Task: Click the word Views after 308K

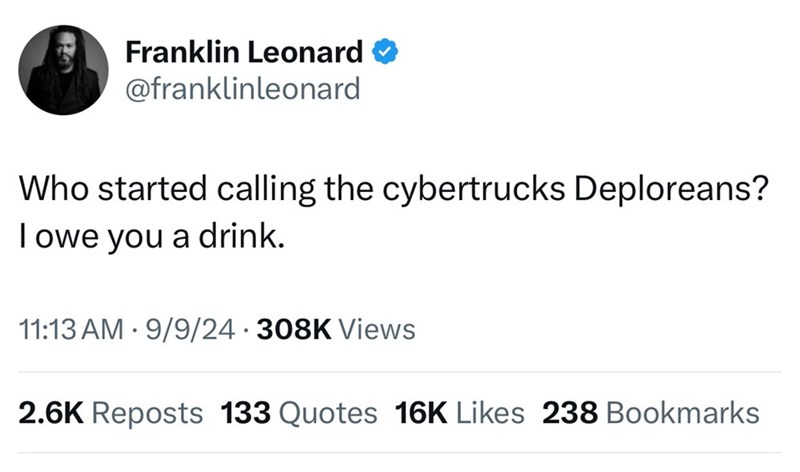Action: point(379,328)
